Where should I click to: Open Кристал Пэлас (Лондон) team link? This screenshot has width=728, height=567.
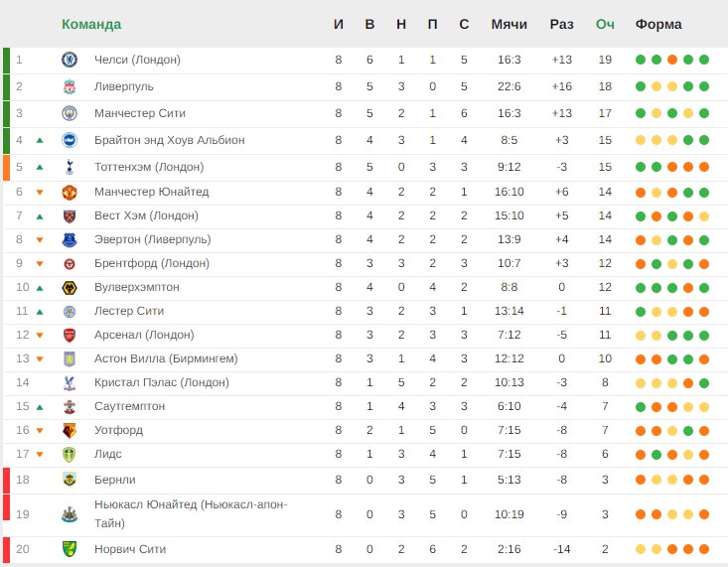coord(162,382)
